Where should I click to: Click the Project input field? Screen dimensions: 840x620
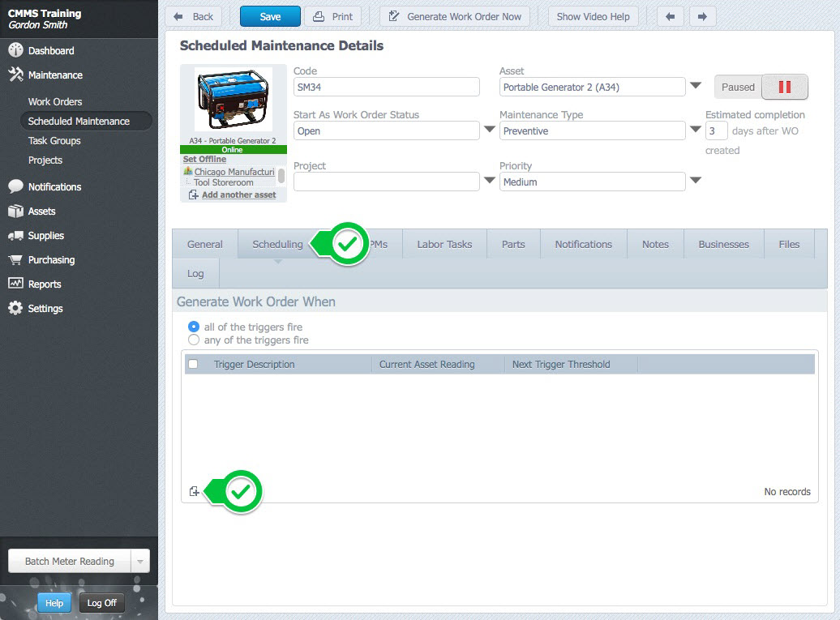coord(386,182)
